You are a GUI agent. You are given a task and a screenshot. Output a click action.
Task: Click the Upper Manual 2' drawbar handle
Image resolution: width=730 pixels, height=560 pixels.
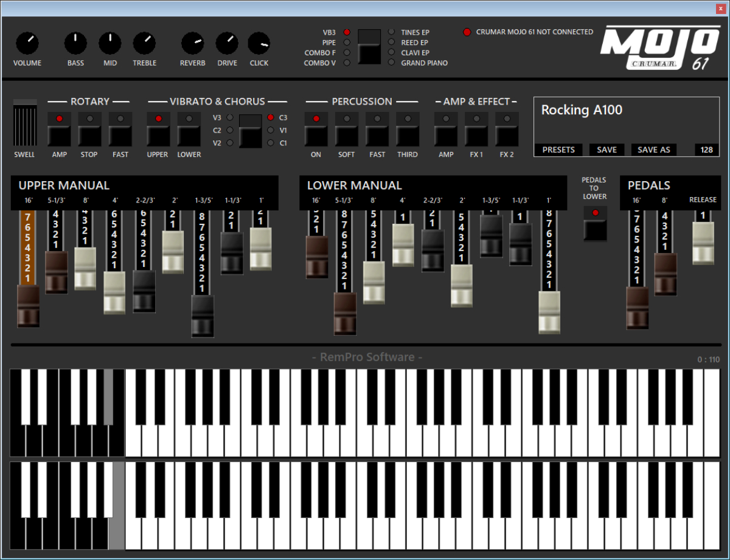(x=173, y=252)
